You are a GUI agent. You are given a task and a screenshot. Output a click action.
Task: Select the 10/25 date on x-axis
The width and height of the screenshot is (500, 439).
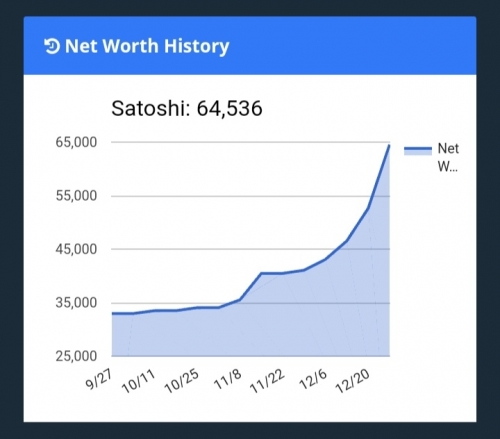click(x=182, y=381)
